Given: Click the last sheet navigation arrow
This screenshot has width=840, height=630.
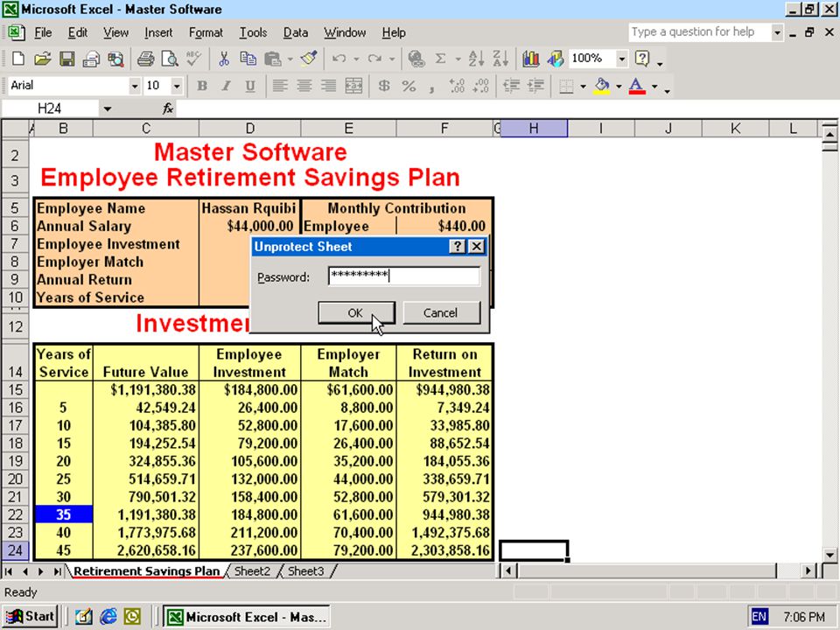Looking at the screenshot, I should coord(58,571).
